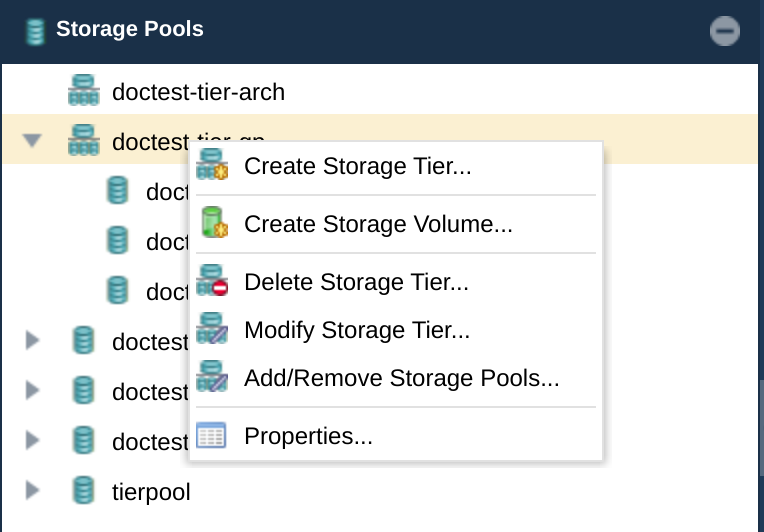Collapse the highlighted doctest-tier-gp tree node

tap(32, 140)
